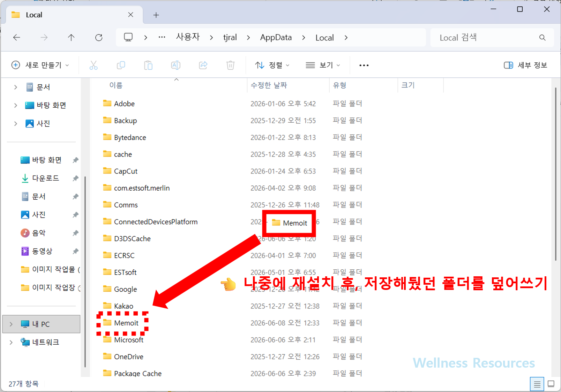
Task: Unpin 바탕 화면 using its pin icon
Action: point(75,160)
